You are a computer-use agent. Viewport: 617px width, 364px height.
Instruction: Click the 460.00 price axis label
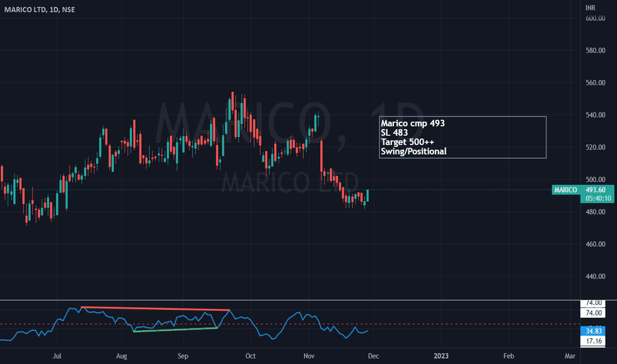pos(595,244)
